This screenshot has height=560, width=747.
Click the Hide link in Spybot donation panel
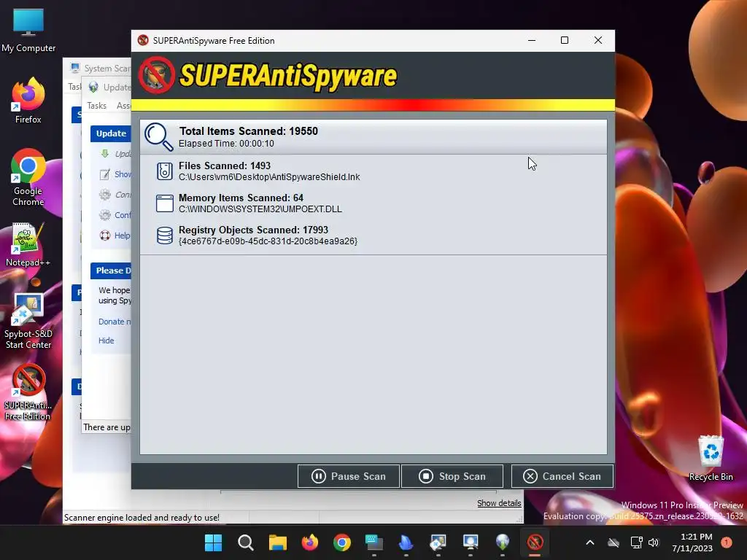[x=107, y=341]
